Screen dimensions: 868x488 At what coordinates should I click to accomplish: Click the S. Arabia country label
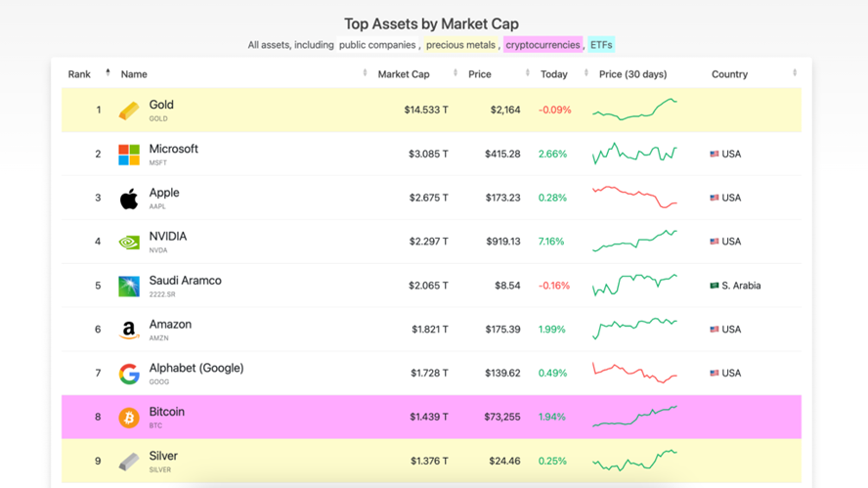pyautogui.click(x=741, y=286)
